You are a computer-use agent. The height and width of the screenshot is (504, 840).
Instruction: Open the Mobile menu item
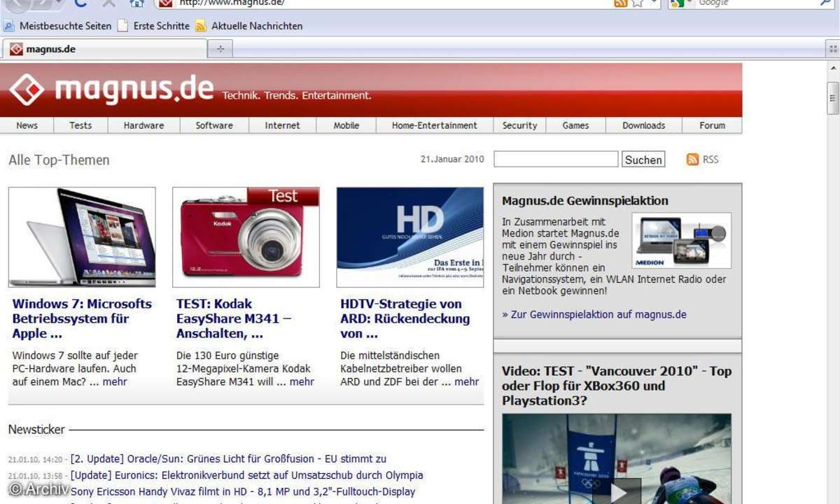[346, 125]
